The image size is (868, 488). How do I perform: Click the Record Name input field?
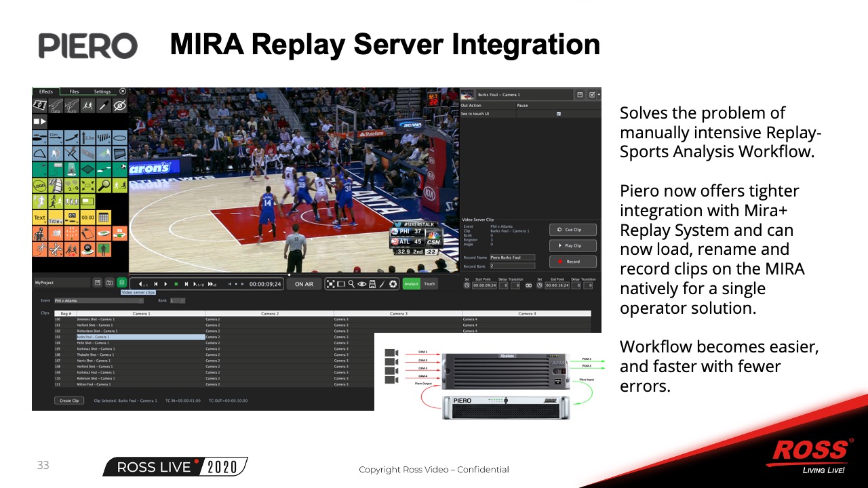[513, 258]
